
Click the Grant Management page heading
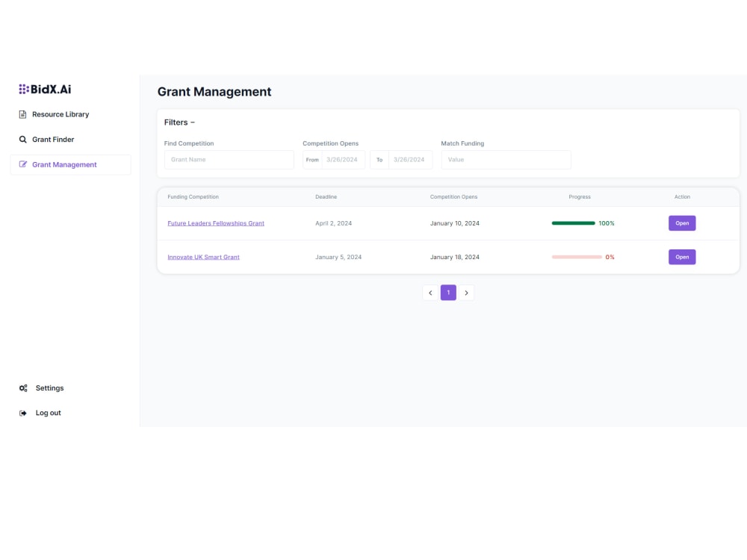coord(214,92)
